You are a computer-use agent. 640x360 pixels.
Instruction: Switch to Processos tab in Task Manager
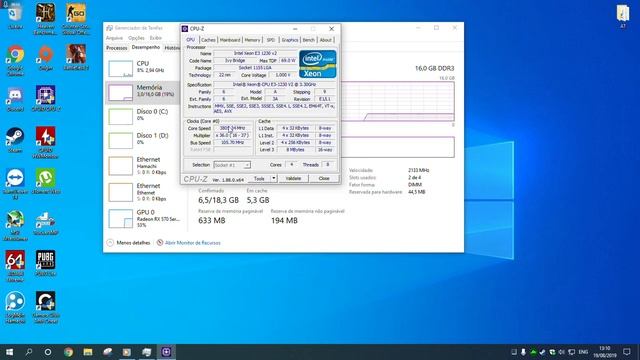[x=117, y=48]
